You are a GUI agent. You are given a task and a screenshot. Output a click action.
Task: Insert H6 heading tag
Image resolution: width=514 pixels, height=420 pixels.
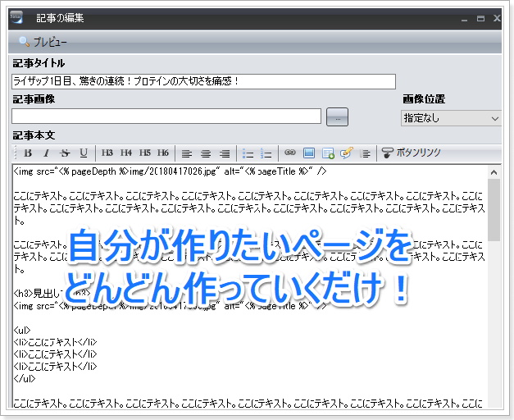[163, 153]
